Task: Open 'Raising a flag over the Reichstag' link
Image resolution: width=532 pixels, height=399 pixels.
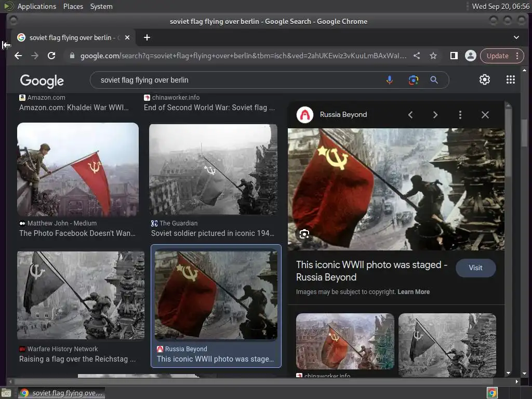Action: click(77, 359)
